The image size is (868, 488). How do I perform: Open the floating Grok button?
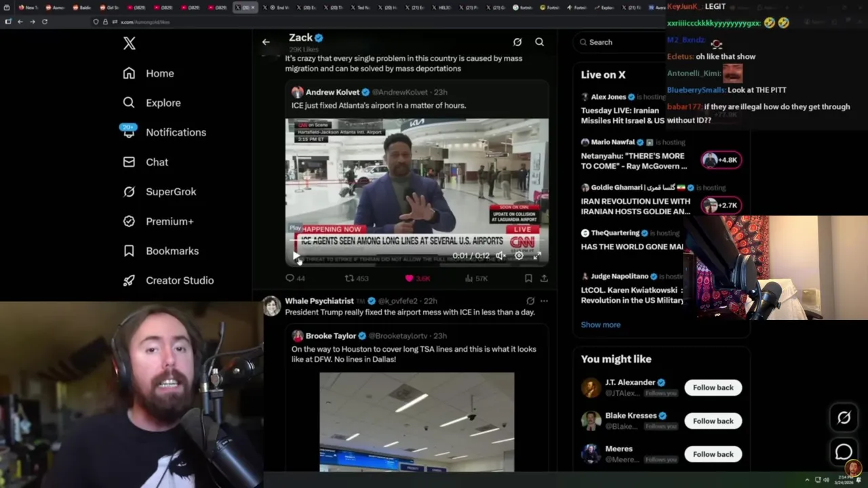[x=844, y=418]
